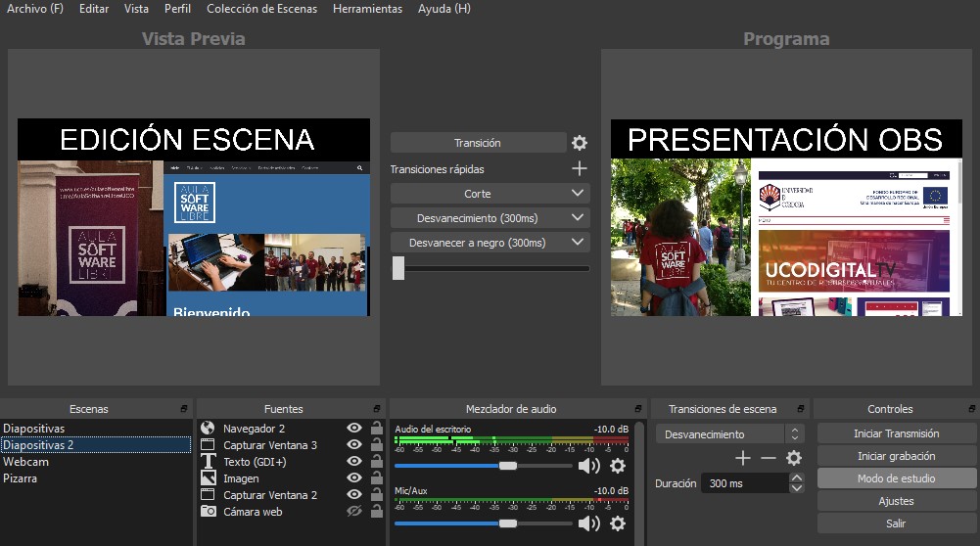Screen dimensions: 980x546
Task: Open the Desvanecer a negro dropdown
Action: pyautogui.click(x=578, y=243)
